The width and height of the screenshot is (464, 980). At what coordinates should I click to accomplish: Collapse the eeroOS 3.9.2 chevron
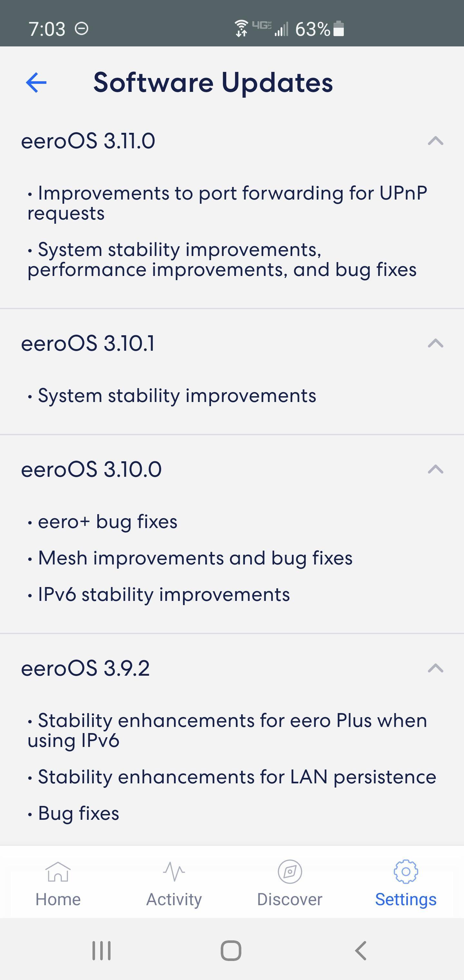[435, 668]
